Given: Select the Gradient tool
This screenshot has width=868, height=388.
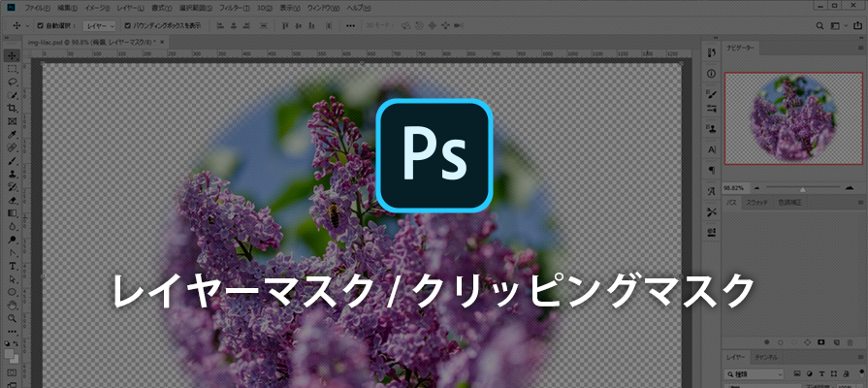Looking at the screenshot, I should pos(13,213).
